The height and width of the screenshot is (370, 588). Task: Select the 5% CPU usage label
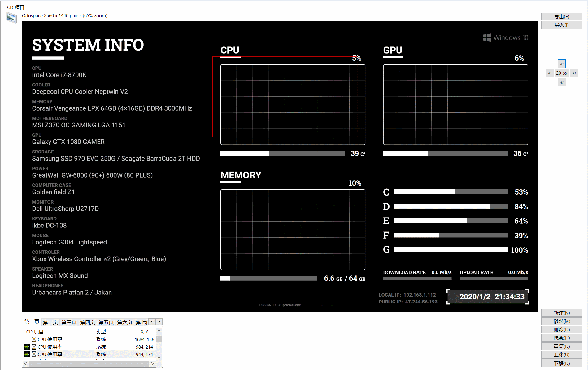[357, 58]
